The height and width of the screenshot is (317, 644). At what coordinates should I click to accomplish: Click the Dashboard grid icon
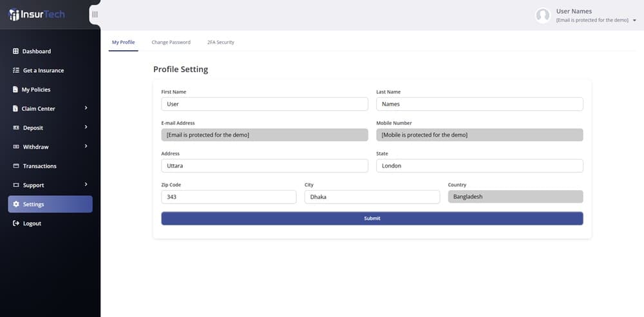point(15,52)
